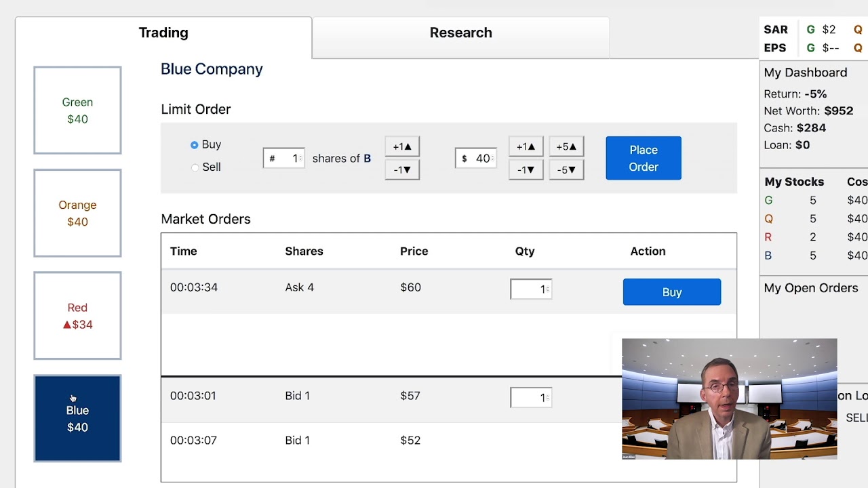868x488 pixels.
Task: Click the presenter webcam video overlay
Action: [730, 399]
